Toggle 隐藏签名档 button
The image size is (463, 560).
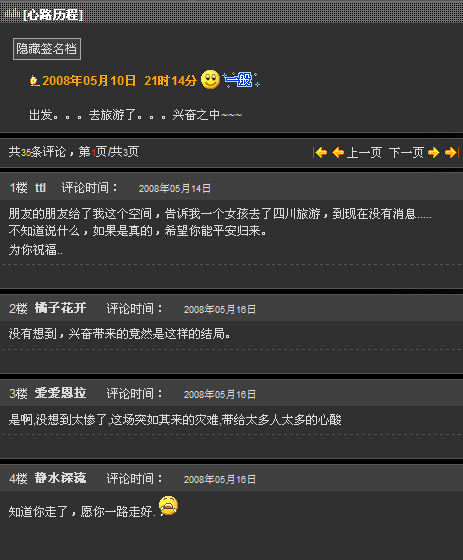(47, 49)
